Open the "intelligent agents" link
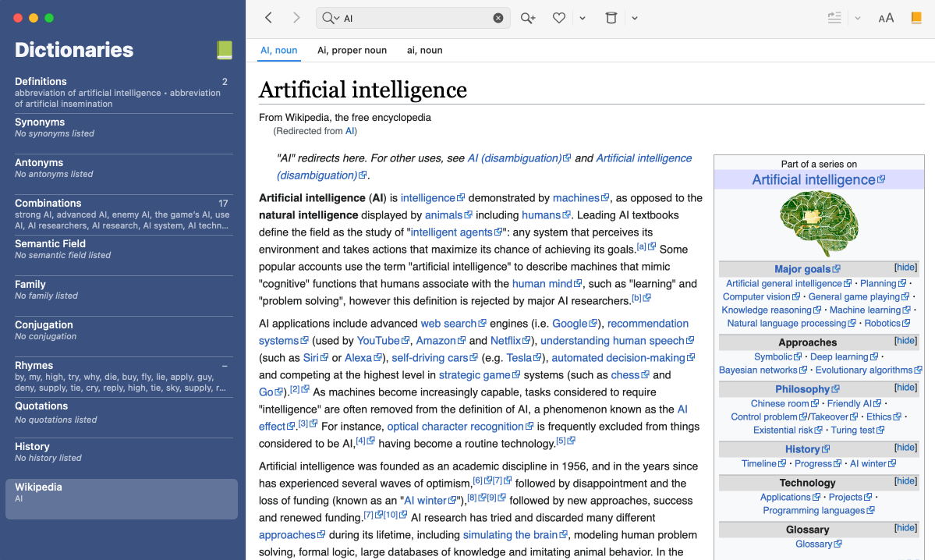 pyautogui.click(x=452, y=232)
